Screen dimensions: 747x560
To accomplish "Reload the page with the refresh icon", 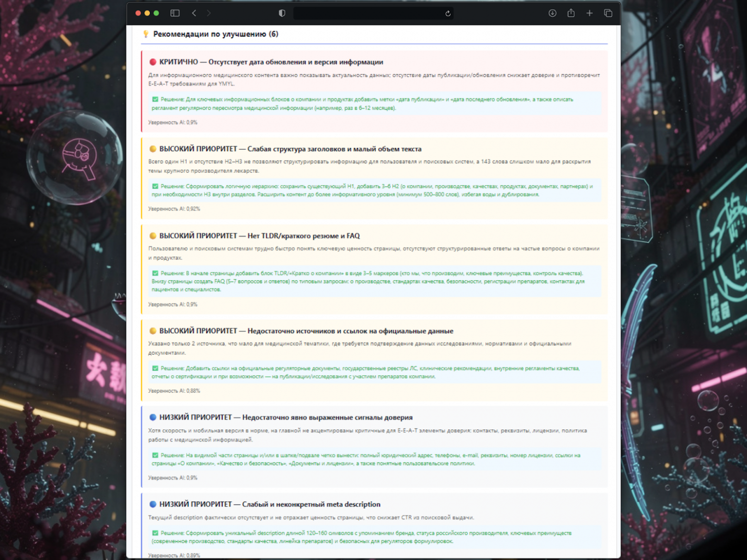I will point(447,13).
